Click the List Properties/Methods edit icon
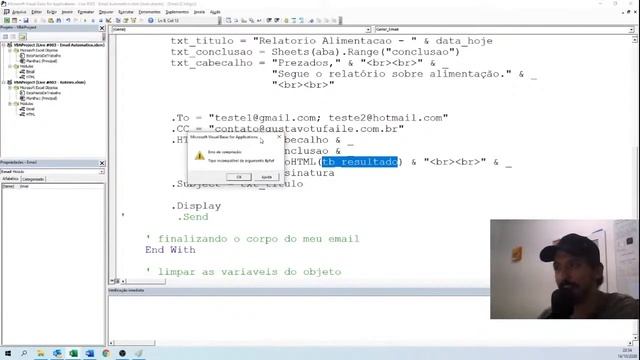 pyautogui.click(x=229, y=20)
